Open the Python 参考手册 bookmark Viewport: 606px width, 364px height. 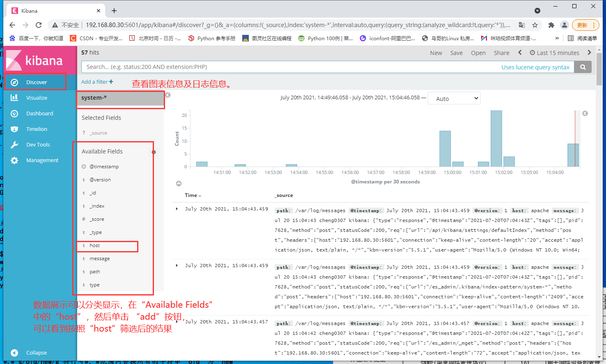212,38
